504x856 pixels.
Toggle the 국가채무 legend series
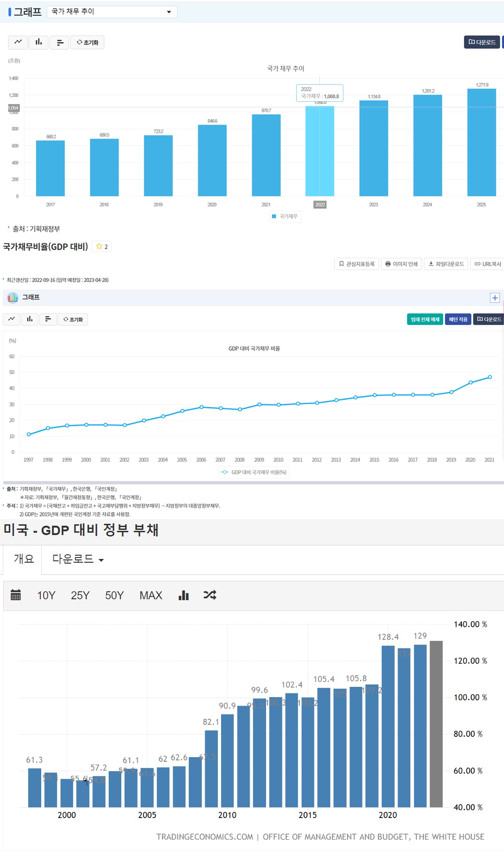coord(285,216)
